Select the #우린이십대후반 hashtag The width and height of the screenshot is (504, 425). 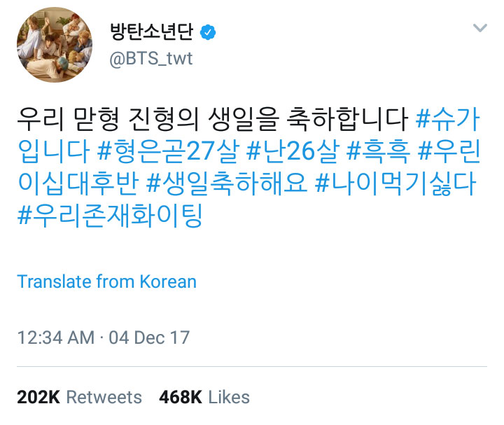[x=449, y=151]
